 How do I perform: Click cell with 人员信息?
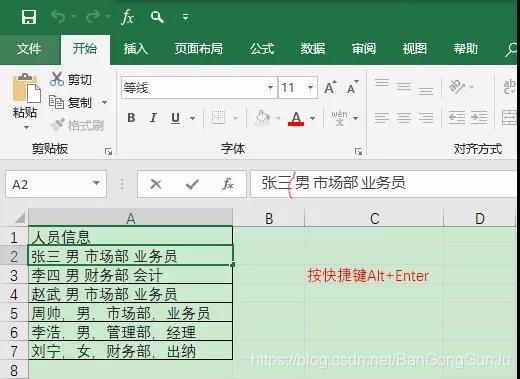click(130, 236)
